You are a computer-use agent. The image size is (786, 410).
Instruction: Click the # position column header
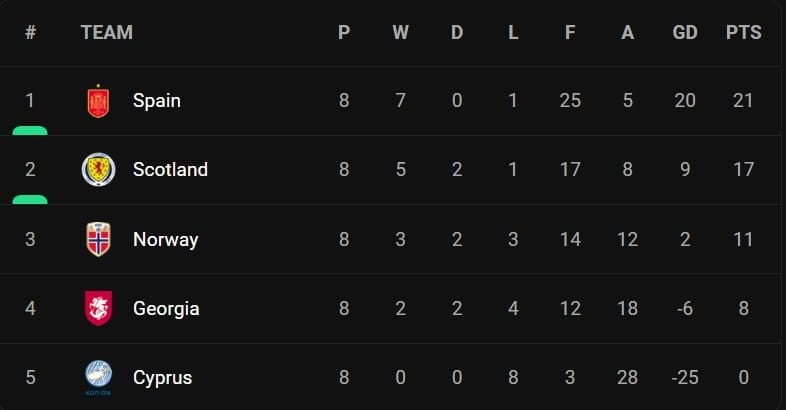pos(30,33)
